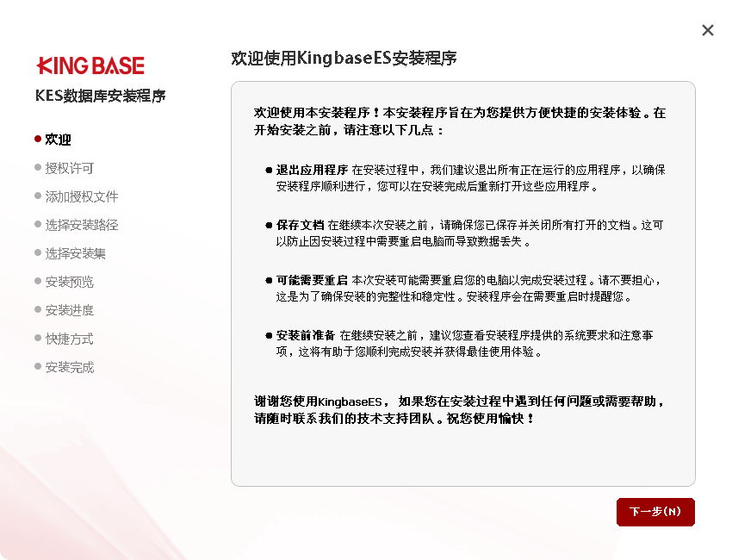Click the bold 可能需要重启 bullet heading
Viewport: 732px width, 560px height.
[x=312, y=280]
